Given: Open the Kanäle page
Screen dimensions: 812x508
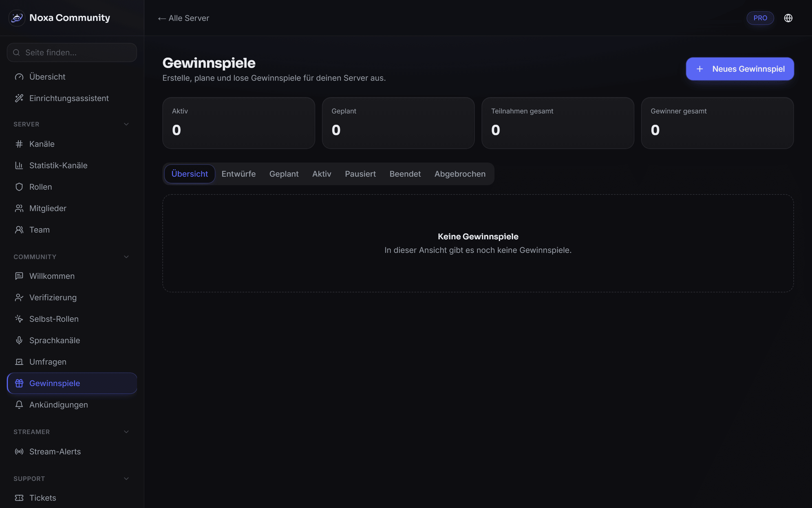Looking at the screenshot, I should click(x=72, y=144).
